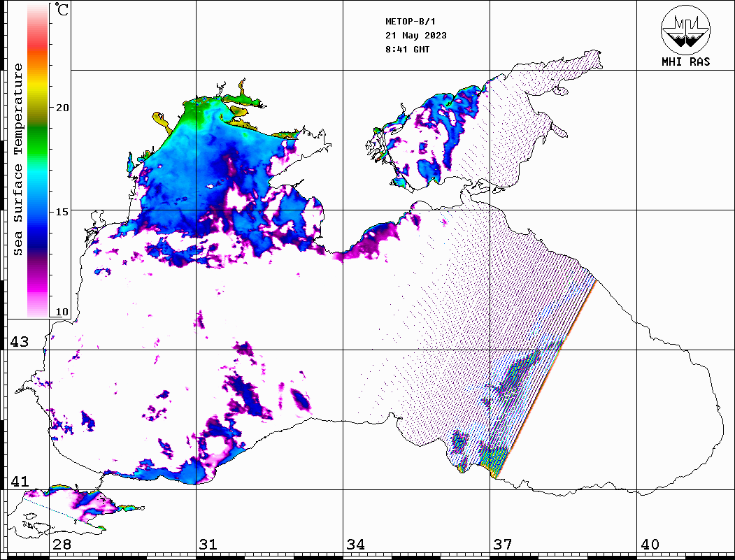This screenshot has width=735, height=560.
Task: Click the 10 value on the color scale
Action: tap(62, 312)
